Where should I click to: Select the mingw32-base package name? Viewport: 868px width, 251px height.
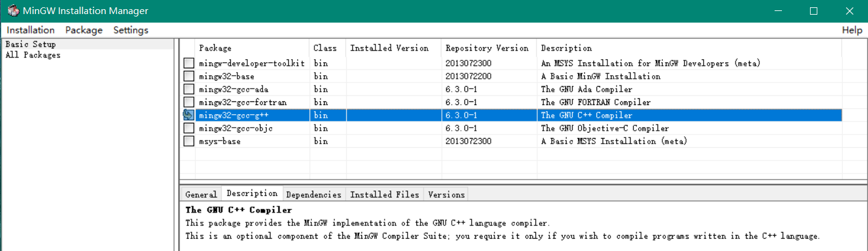click(226, 76)
